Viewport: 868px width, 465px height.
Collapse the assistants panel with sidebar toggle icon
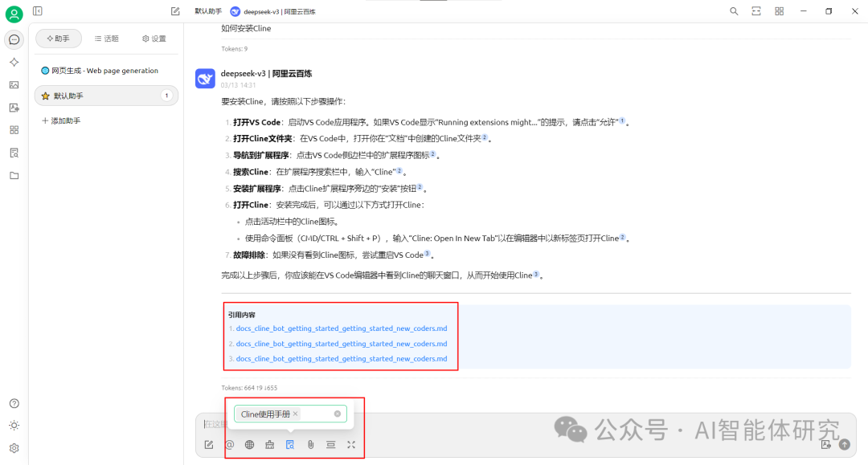(x=38, y=11)
